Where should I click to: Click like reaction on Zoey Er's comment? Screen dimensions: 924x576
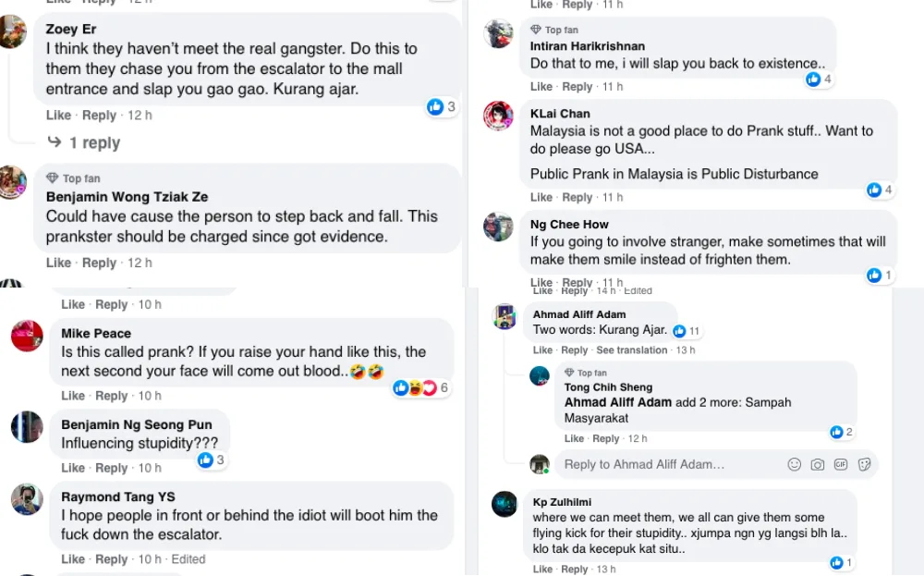[436, 107]
